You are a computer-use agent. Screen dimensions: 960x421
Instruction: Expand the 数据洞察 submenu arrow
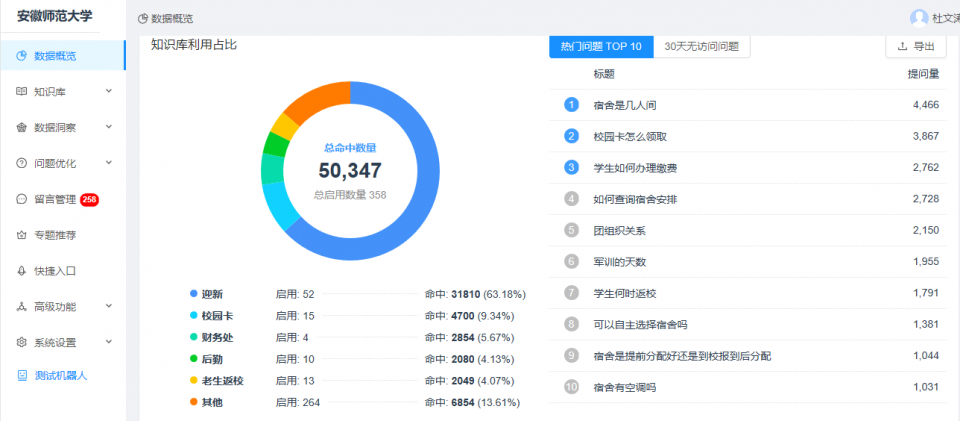[108, 127]
